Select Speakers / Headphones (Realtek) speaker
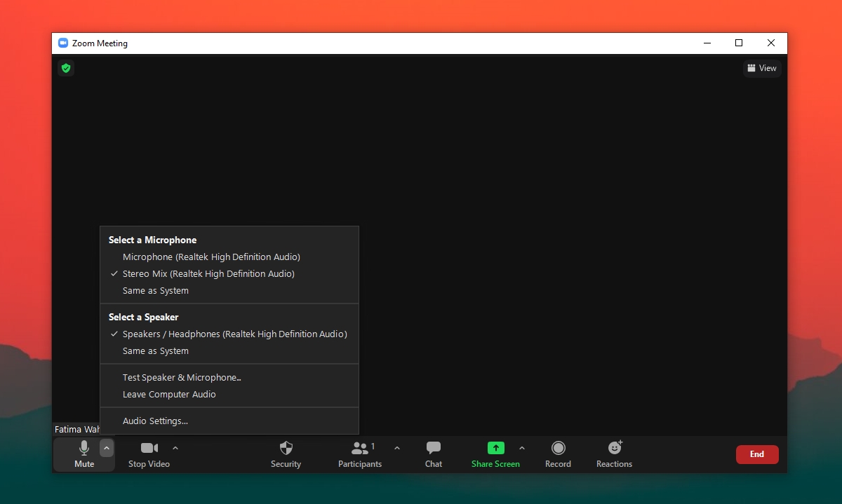 pyautogui.click(x=229, y=334)
